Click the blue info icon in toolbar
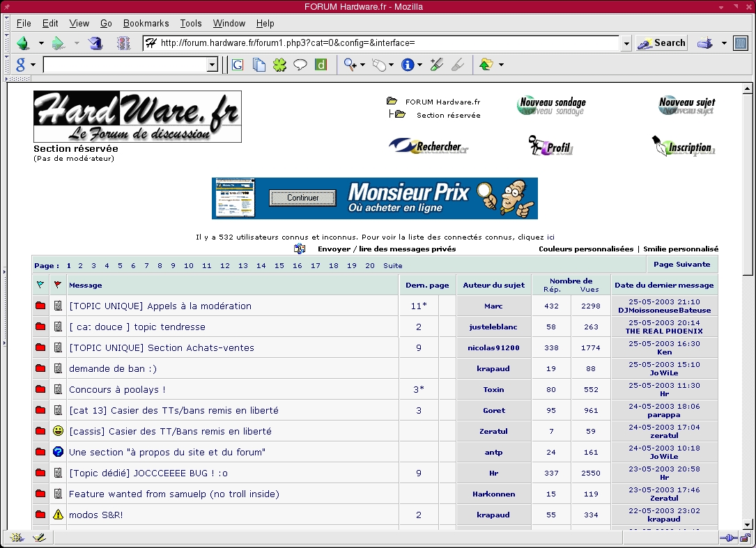Image resolution: width=756 pixels, height=548 pixels. (408, 65)
